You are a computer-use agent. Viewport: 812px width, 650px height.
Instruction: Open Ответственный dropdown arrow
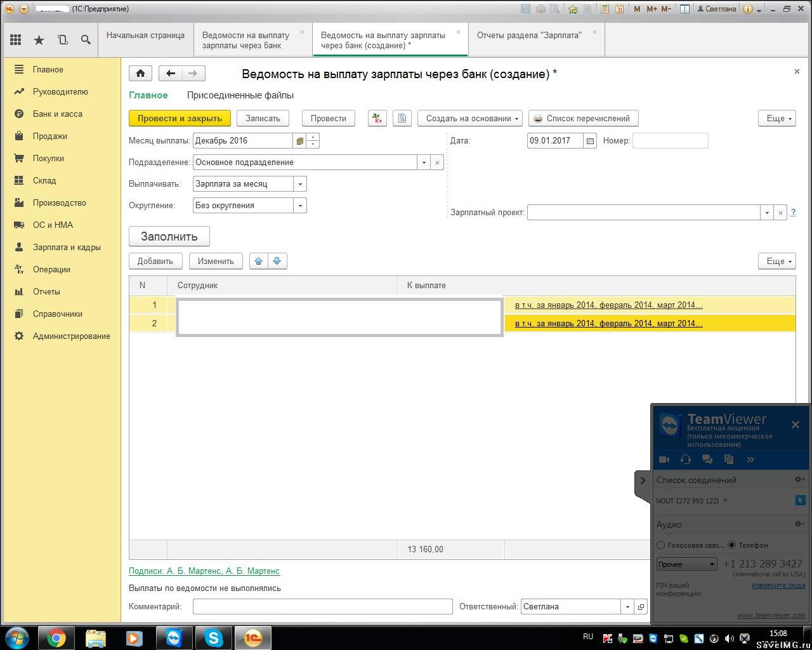pos(627,607)
